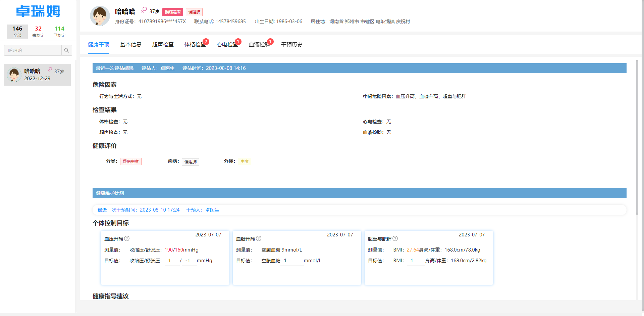Viewport: 644px width, 316px height.
Task: Open the 血压升高 help question mark
Action: (127, 238)
